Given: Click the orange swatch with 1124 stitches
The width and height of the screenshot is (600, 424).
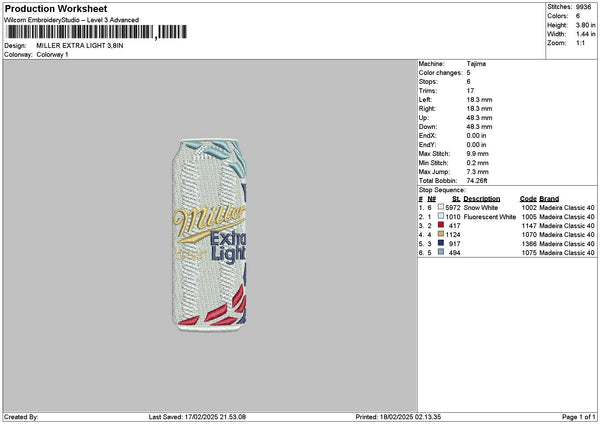Looking at the screenshot, I should click(x=441, y=234).
